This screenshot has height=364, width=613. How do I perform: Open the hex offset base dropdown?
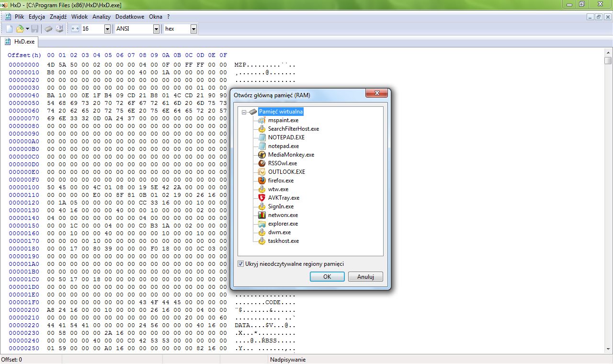point(193,29)
